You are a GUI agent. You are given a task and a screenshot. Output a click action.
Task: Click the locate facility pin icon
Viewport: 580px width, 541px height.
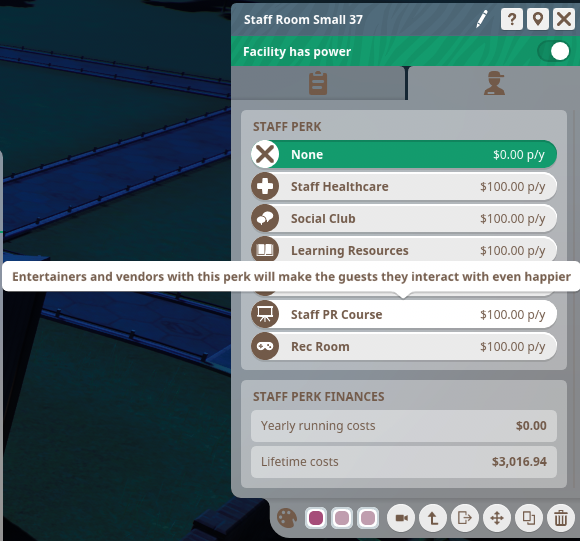click(x=538, y=19)
